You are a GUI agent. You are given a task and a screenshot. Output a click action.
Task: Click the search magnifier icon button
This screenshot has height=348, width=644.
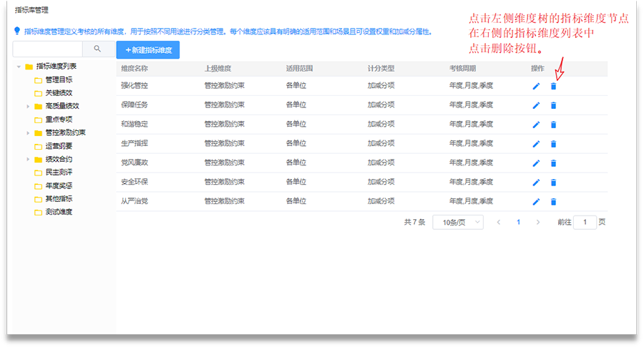click(97, 49)
